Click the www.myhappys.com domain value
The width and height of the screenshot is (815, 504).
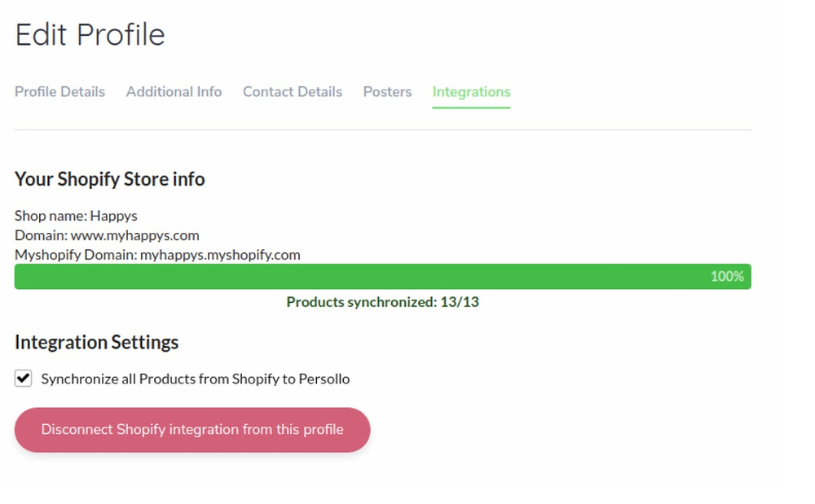pyautogui.click(x=134, y=235)
